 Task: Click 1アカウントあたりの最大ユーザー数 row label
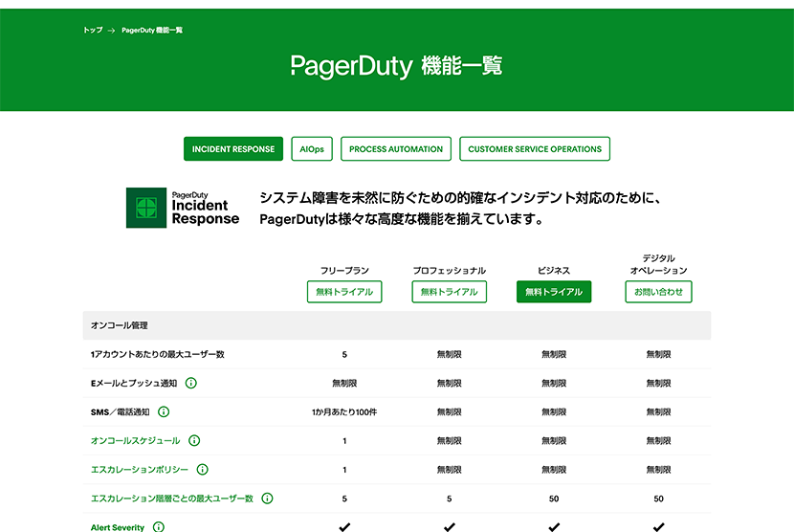tap(158, 354)
